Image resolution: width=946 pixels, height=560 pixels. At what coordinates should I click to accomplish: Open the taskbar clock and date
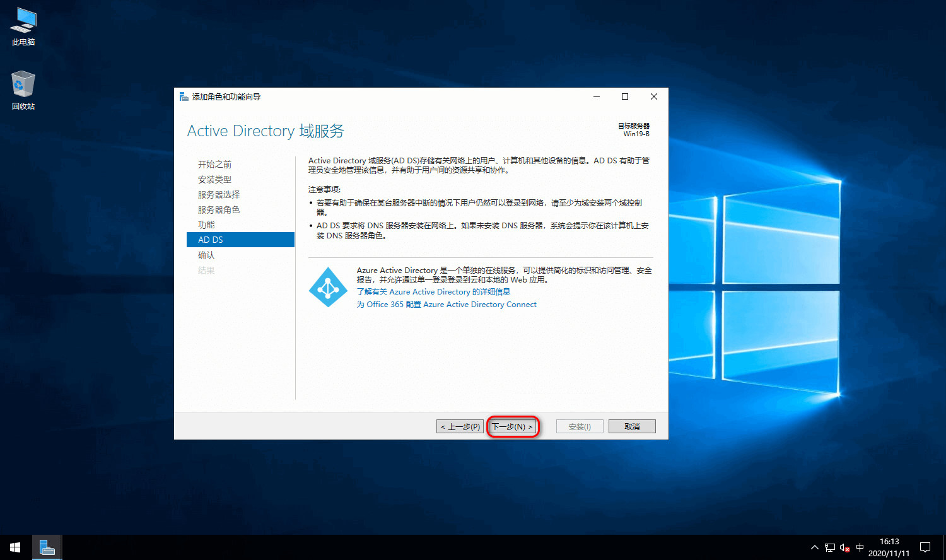889,547
